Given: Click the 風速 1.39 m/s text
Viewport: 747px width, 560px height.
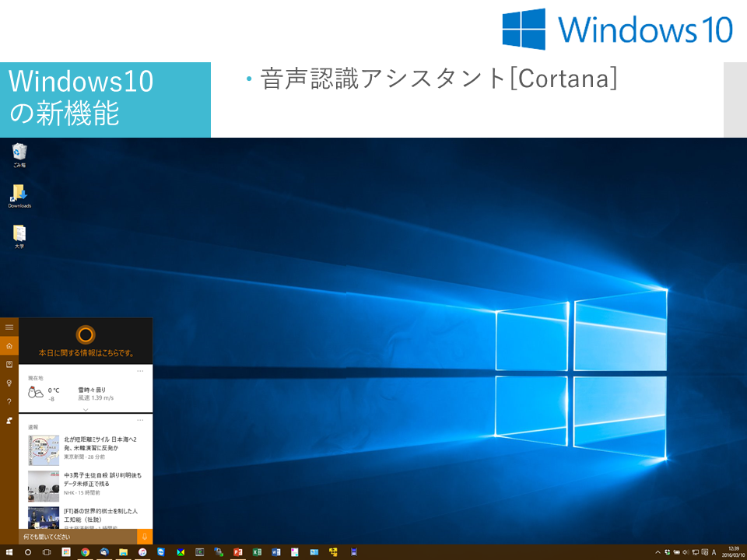Looking at the screenshot, I should click(96, 397).
